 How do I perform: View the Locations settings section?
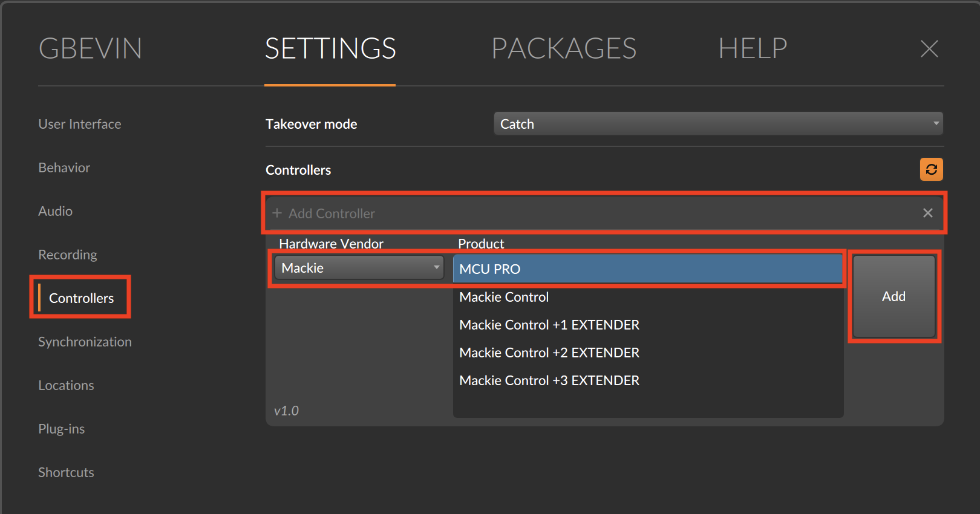(66, 385)
